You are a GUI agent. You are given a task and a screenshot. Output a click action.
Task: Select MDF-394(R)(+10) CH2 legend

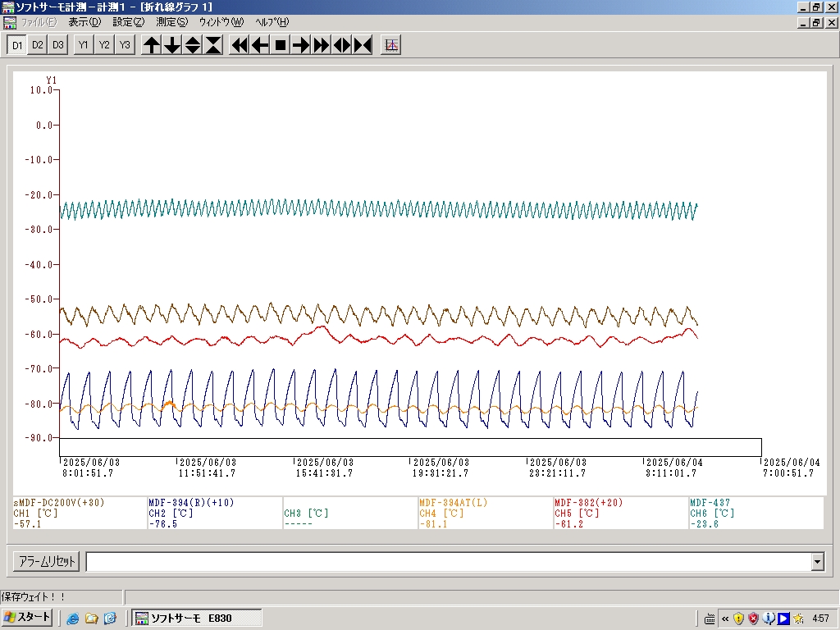[x=215, y=513]
